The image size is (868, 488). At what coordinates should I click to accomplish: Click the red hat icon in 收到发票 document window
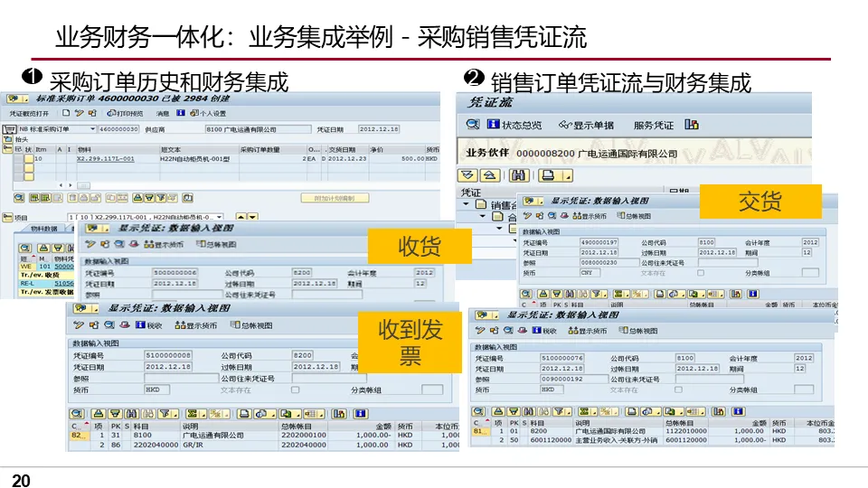coord(125,324)
